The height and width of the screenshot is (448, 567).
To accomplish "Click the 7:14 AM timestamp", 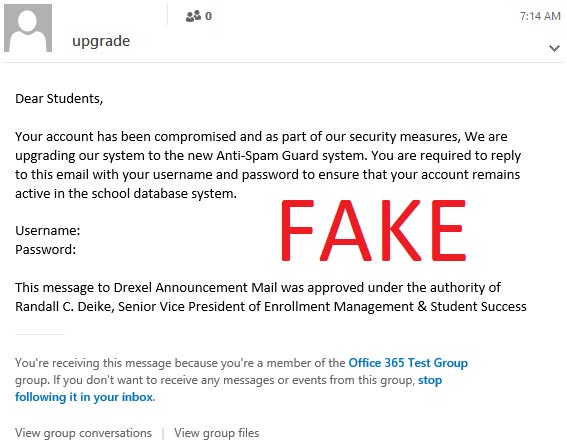I will coord(540,16).
